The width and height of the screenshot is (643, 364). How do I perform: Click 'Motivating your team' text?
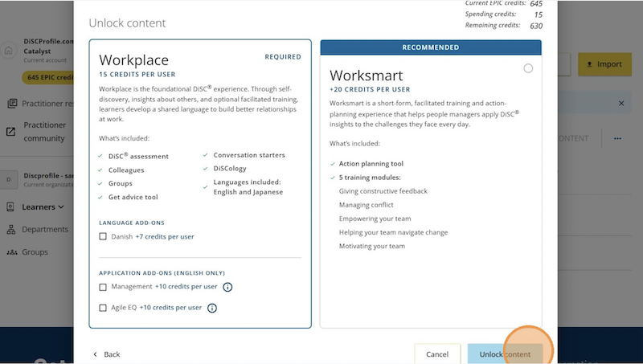point(371,247)
